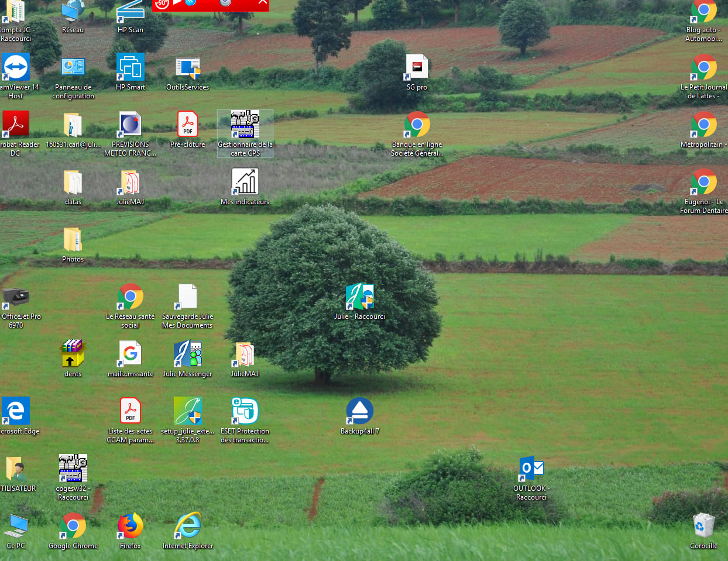Open the OutilsServices shortcut
Screen dimensions: 728x561
coord(187,68)
